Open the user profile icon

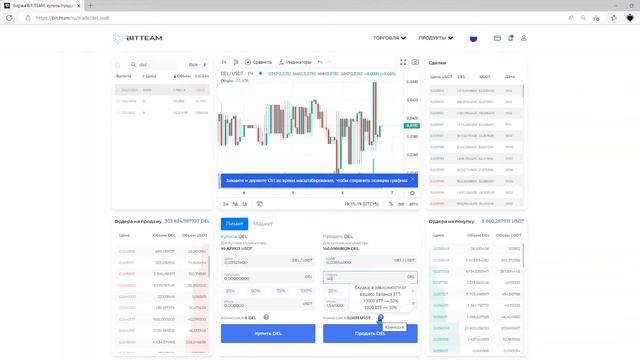[x=524, y=38]
